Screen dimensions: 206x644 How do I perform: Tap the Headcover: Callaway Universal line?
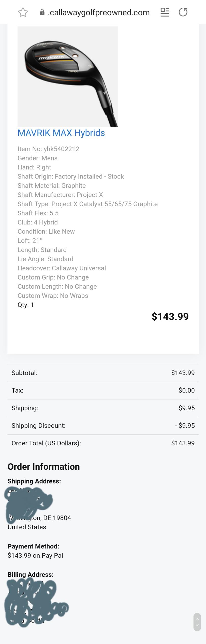pos(62,268)
